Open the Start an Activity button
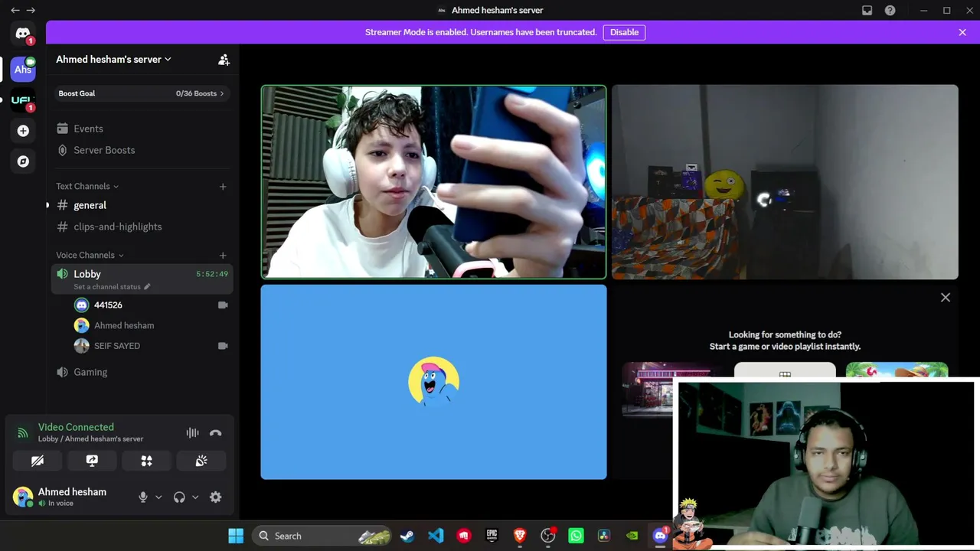 (146, 461)
